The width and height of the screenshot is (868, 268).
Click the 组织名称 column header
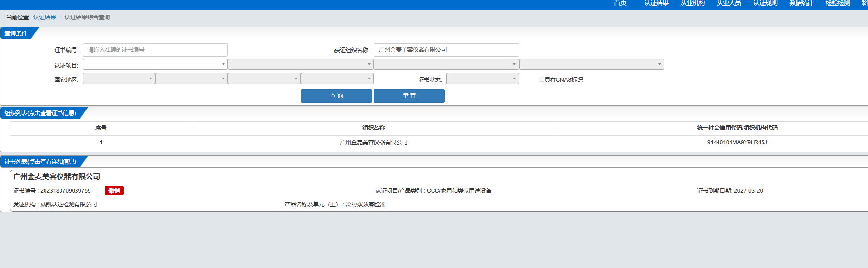tap(374, 128)
